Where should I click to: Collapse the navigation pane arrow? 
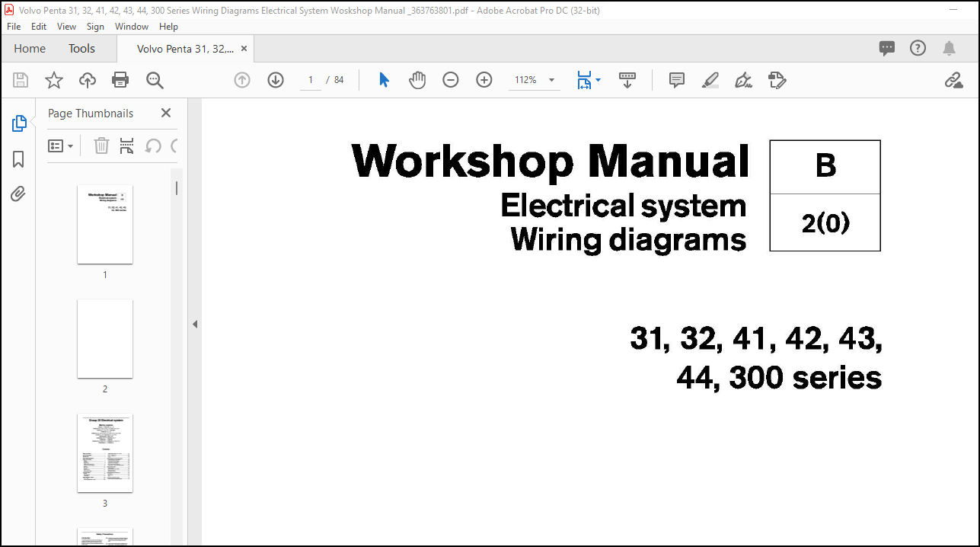[x=194, y=325]
